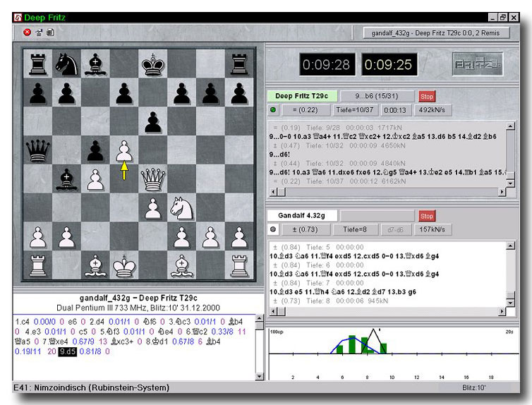The image size is (532, 405).
Task: Click the Tiefe=10/37 depth field
Action: coord(355,110)
